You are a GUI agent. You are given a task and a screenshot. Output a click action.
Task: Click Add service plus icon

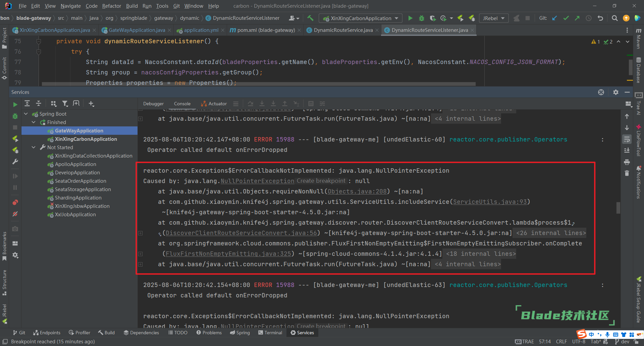click(91, 104)
